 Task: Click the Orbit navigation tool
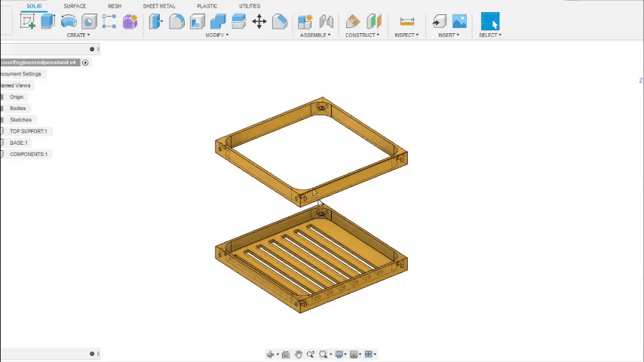[x=270, y=354]
